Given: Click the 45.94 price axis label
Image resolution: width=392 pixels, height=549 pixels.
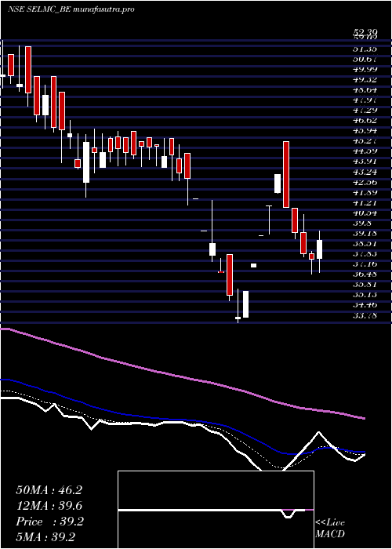Looking at the screenshot, I should tap(364, 131).
